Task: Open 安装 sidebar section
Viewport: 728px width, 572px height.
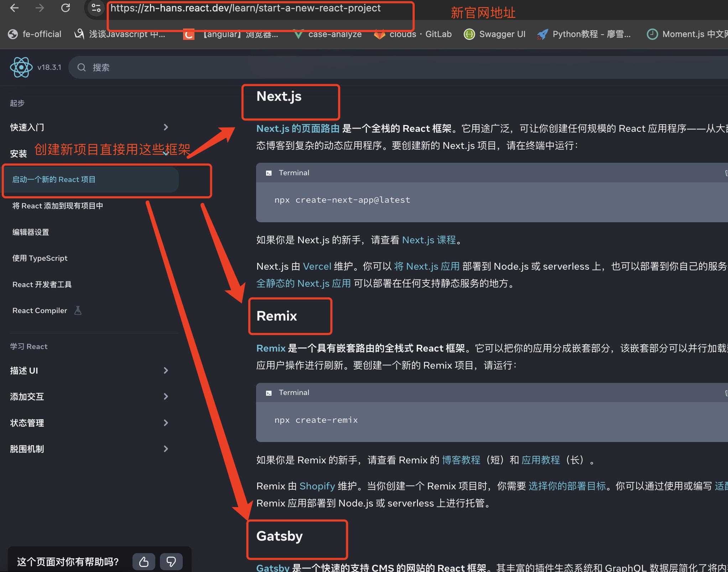Action: (x=19, y=154)
